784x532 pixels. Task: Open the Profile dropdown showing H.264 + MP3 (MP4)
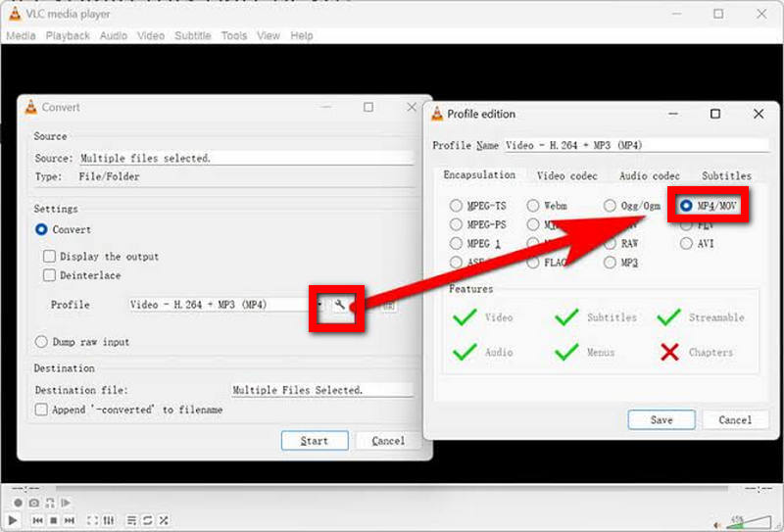click(x=226, y=305)
